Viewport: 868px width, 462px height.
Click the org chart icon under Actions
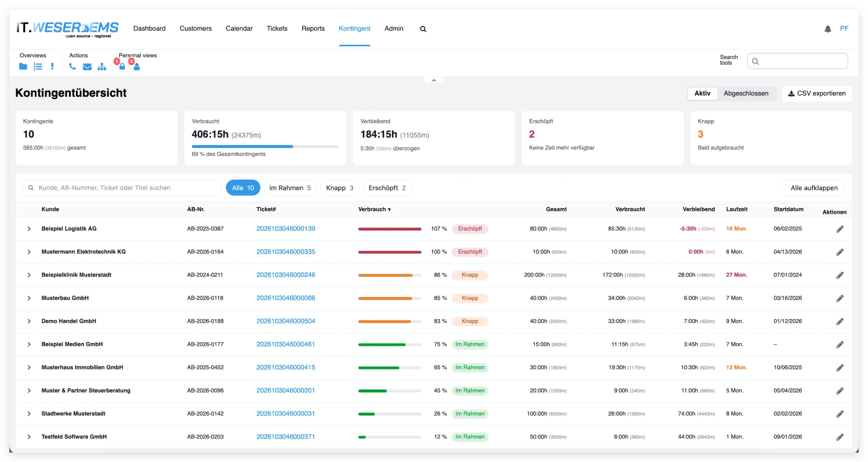click(x=102, y=66)
